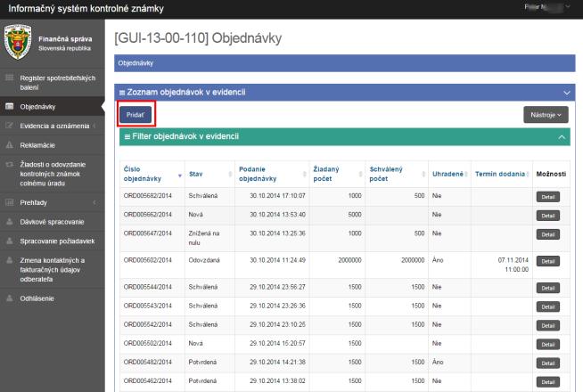583x392 pixels.
Task: Open Detail for order ORD005602/2014
Action: [547, 261]
